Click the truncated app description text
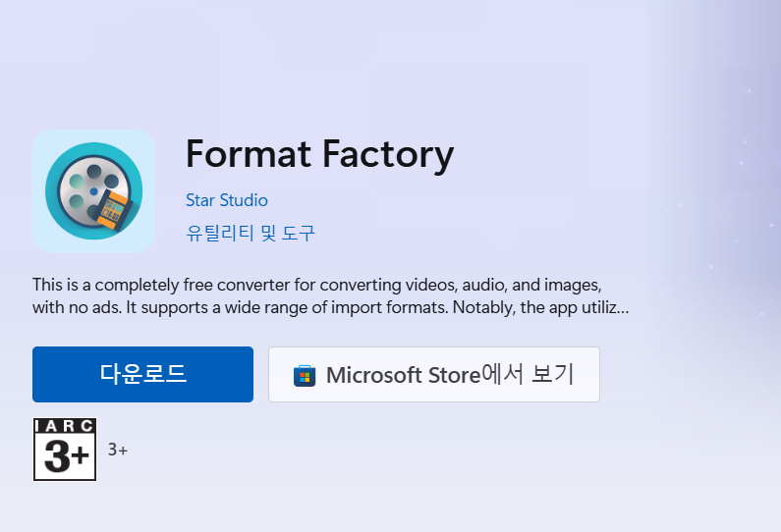 coord(331,296)
